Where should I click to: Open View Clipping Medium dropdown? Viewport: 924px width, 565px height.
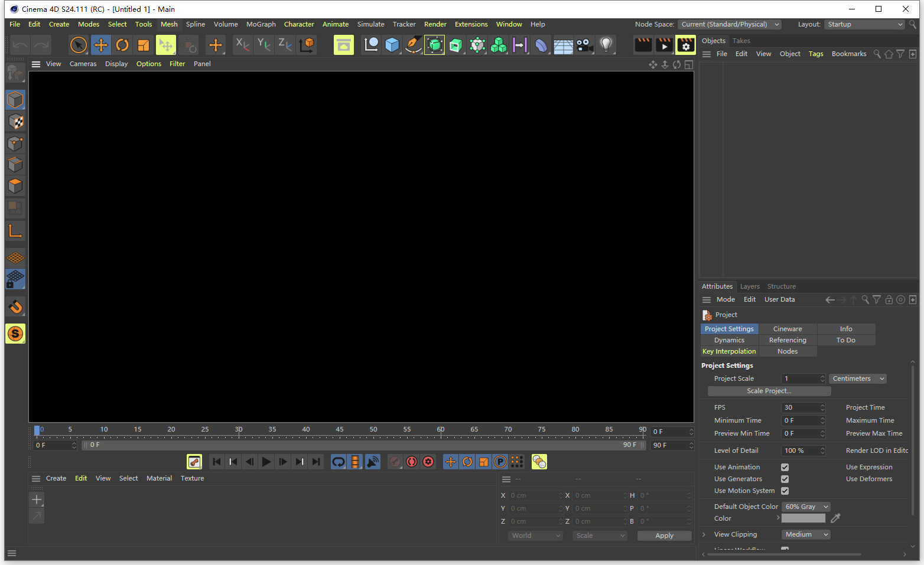[806, 534]
